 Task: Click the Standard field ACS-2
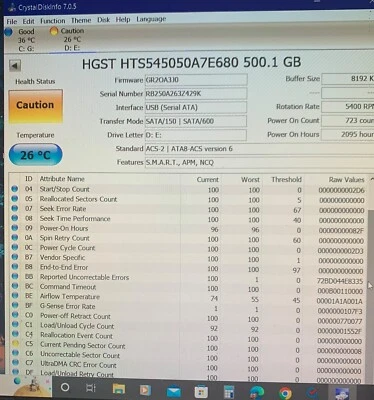(259, 149)
